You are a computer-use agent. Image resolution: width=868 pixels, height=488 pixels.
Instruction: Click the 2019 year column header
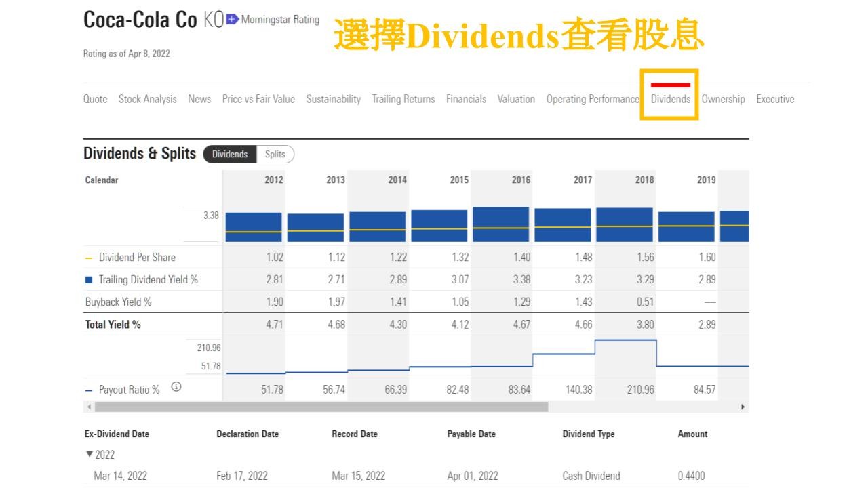706,180
